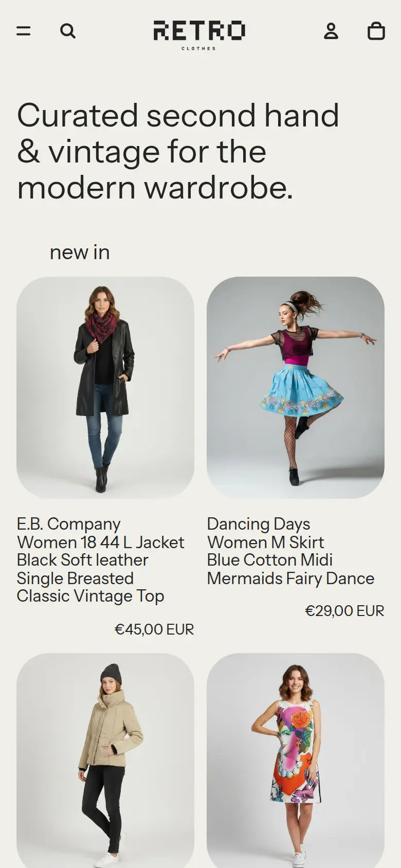Viewport: 401px width, 868px height.
Task: Open the Dancing Days Women M Skirt title
Action: [x=290, y=551]
